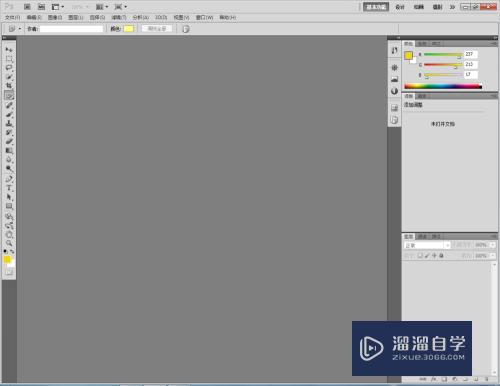Click the 作者 author input field
The height and width of the screenshot is (386, 500).
click(71, 29)
